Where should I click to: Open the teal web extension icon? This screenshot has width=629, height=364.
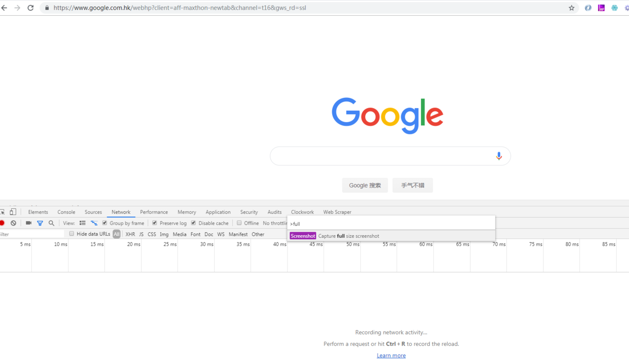[614, 8]
